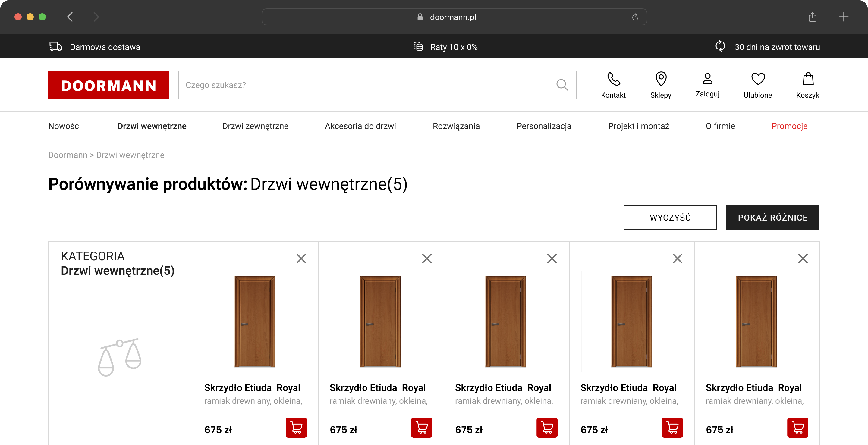Click the Sklepy location pin icon
The height and width of the screenshot is (445, 868).
661,80
